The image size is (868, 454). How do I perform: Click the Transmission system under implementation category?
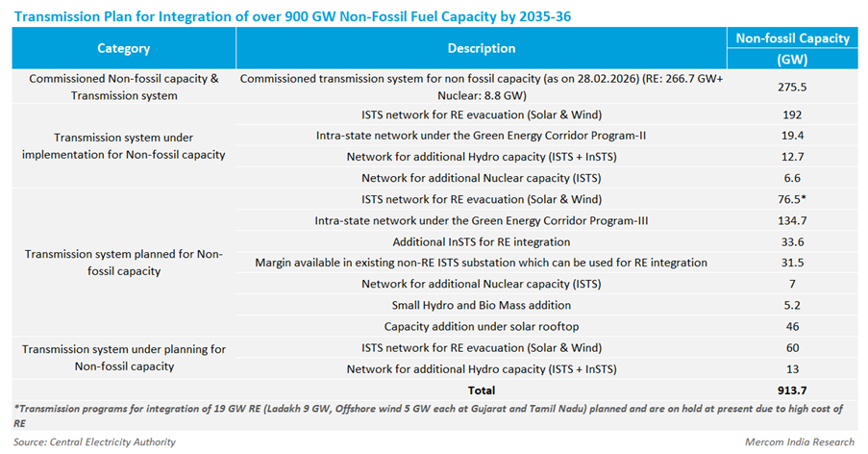pyautogui.click(x=123, y=146)
